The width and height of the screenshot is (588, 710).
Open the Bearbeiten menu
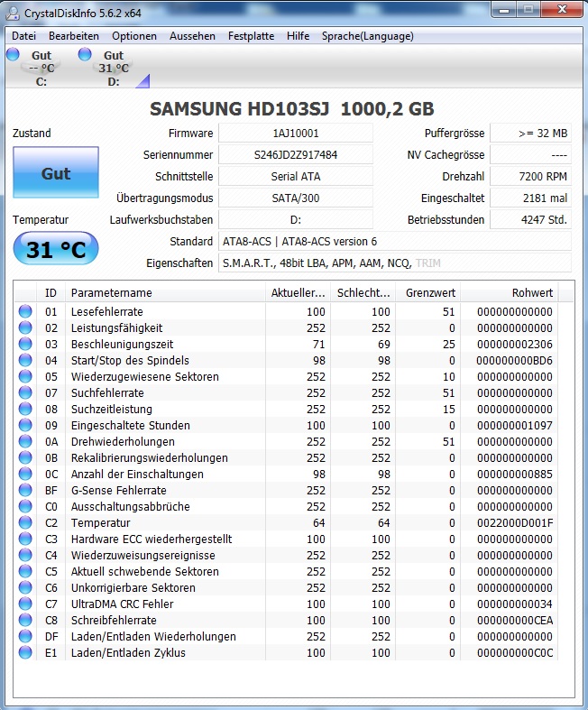pyautogui.click(x=74, y=36)
